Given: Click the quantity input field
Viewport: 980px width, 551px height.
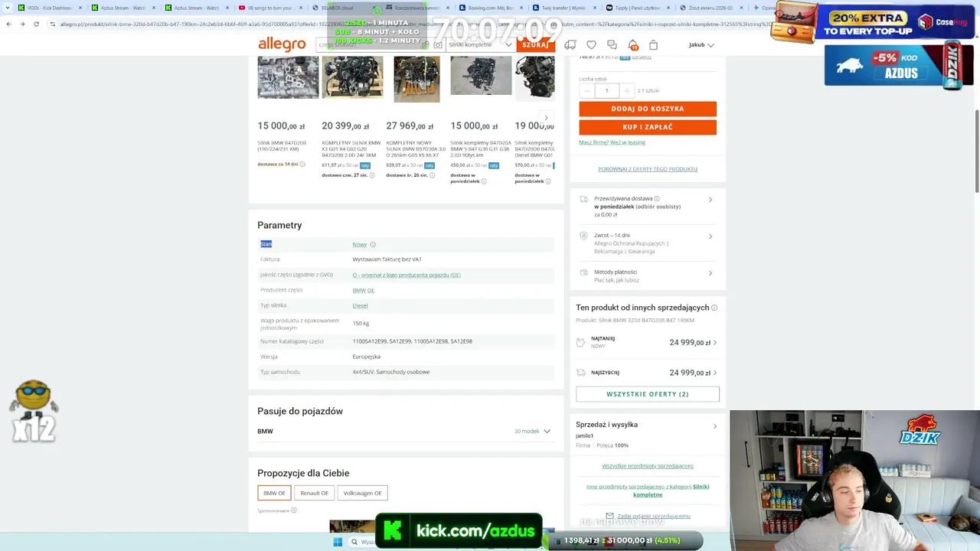Looking at the screenshot, I should pos(606,91).
